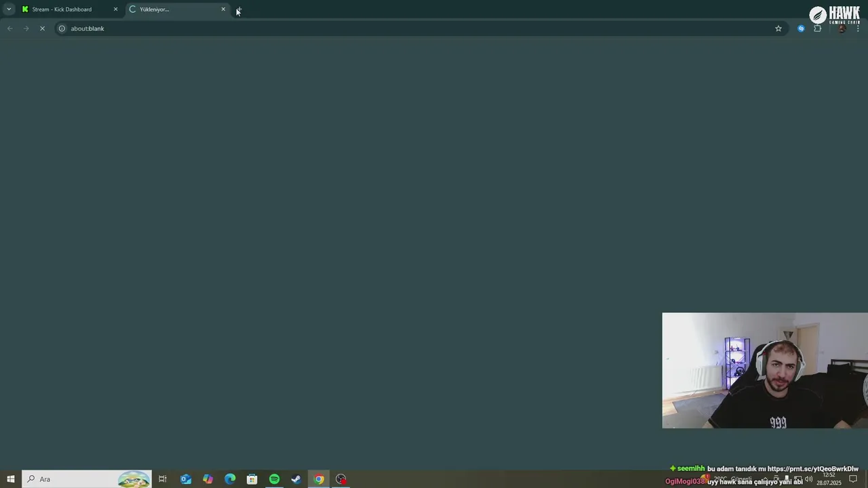Open Microsoft Store from the taskbar
The width and height of the screenshot is (868, 488).
(x=252, y=479)
